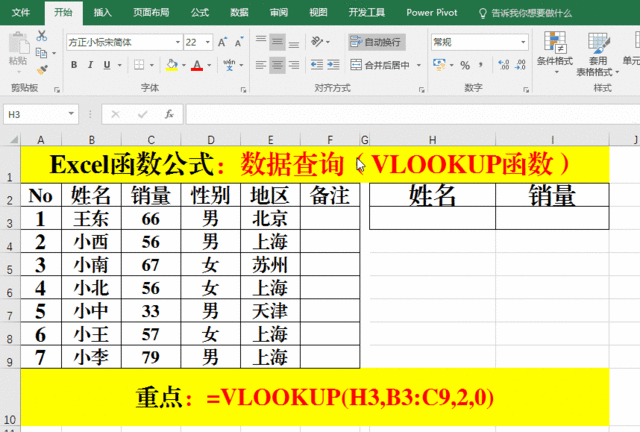Expand fill color dropdown arrow
The height and width of the screenshot is (432, 640).
point(184,65)
